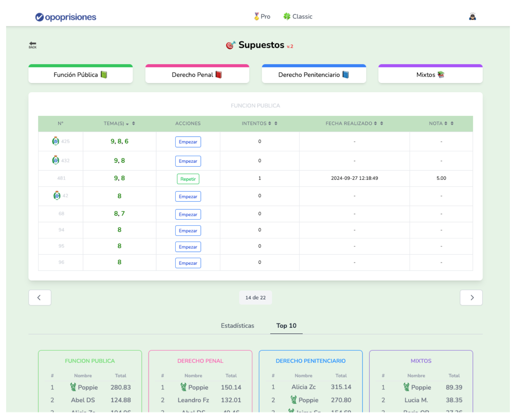Image resolution: width=516 pixels, height=420 pixels.
Task: Sort table by FECHA REALIZADO column
Action: click(x=354, y=123)
